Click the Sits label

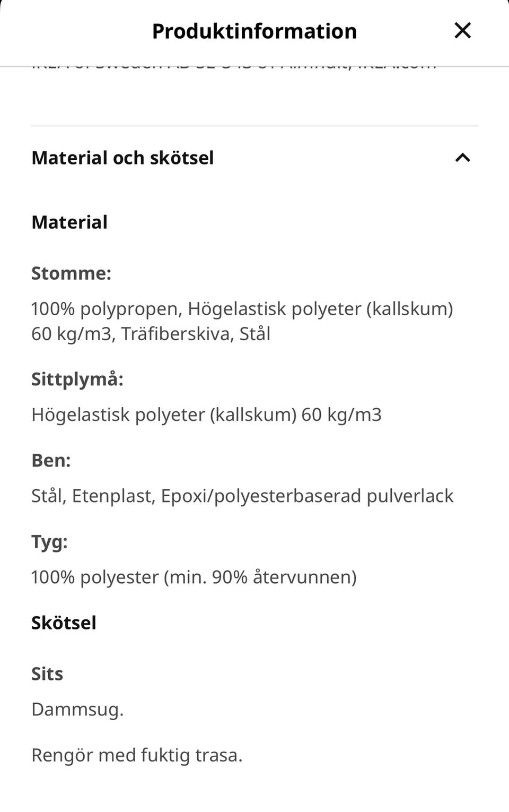pyautogui.click(x=47, y=674)
